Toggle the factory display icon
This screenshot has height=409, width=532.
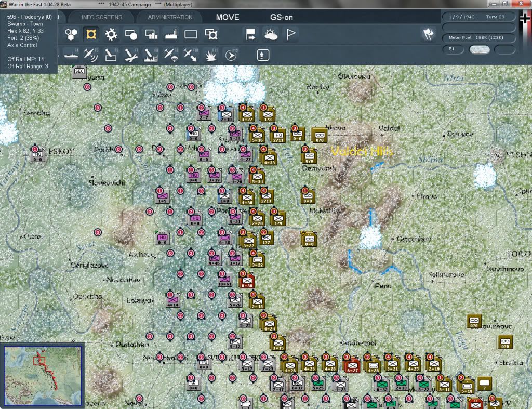(171, 34)
